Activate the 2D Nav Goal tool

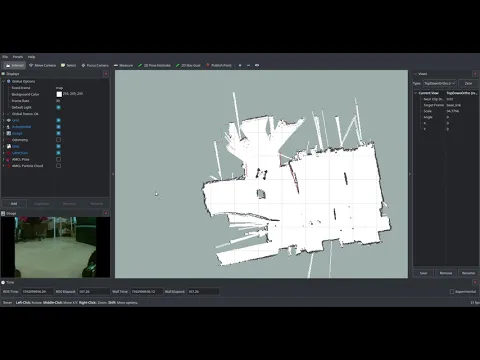click(188, 65)
